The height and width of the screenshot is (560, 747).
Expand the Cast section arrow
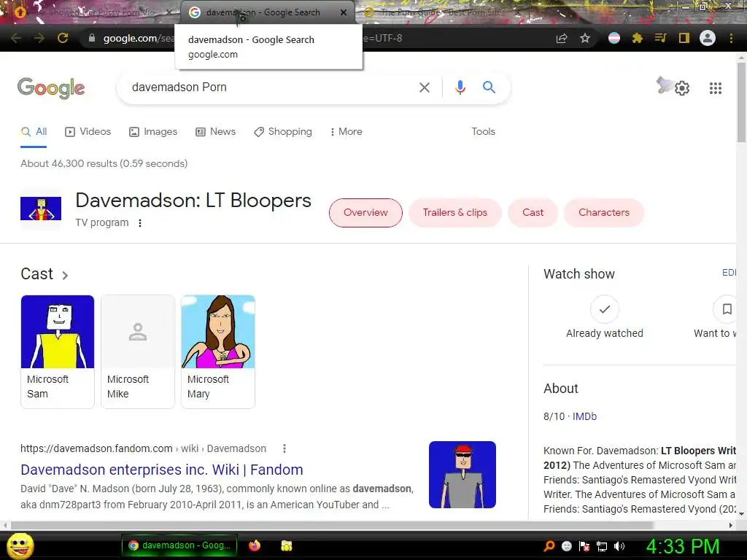65,275
